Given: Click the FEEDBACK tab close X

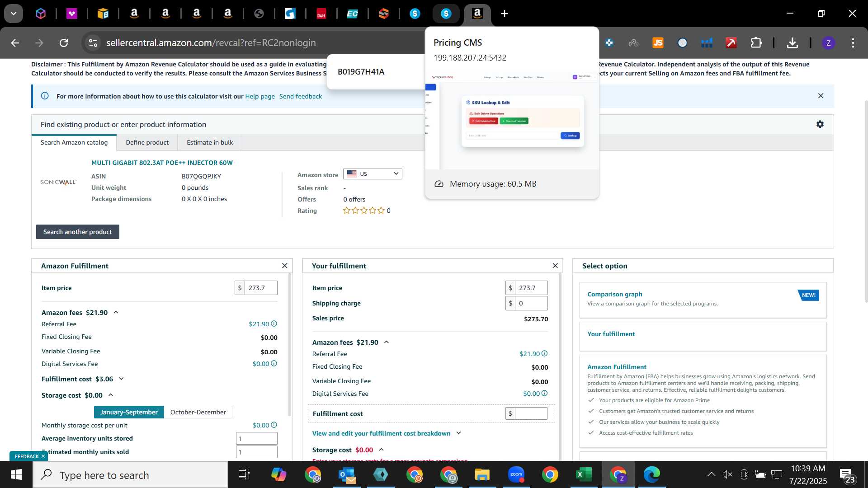Looking at the screenshot, I should coord(43,456).
